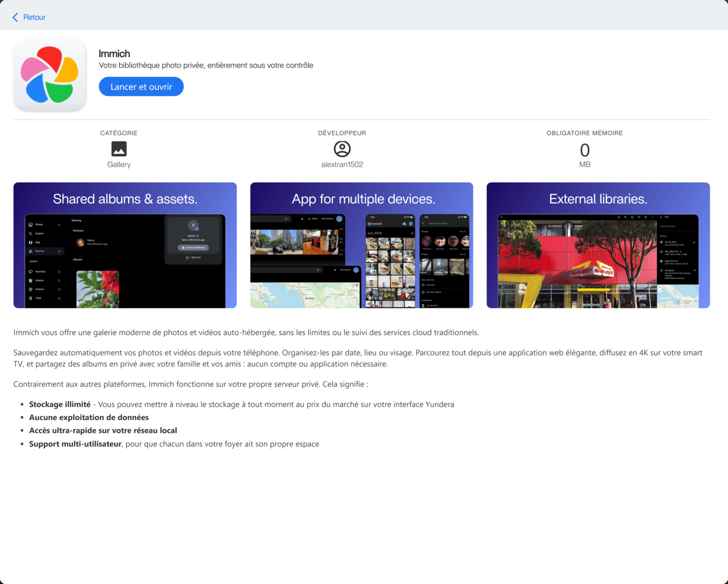The height and width of the screenshot is (584, 728).
Task: Click the DÉVELOPPEUR heading
Action: click(x=342, y=133)
